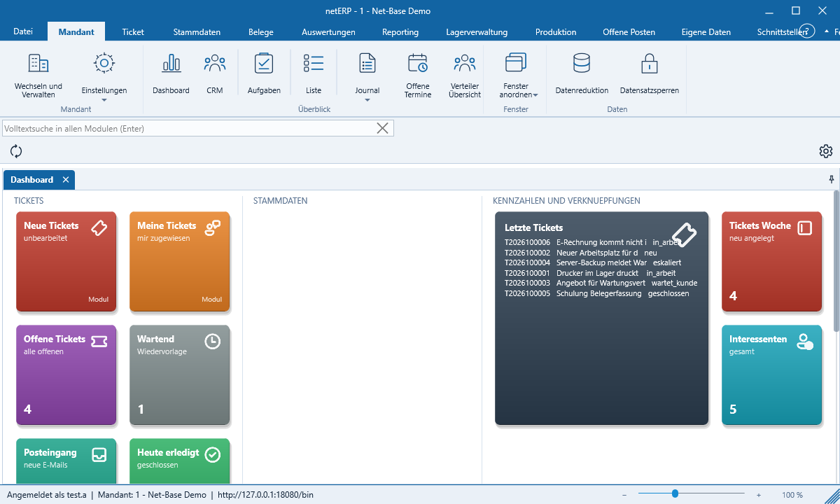
Task: Expand the Journal dropdown
Action: [367, 99]
